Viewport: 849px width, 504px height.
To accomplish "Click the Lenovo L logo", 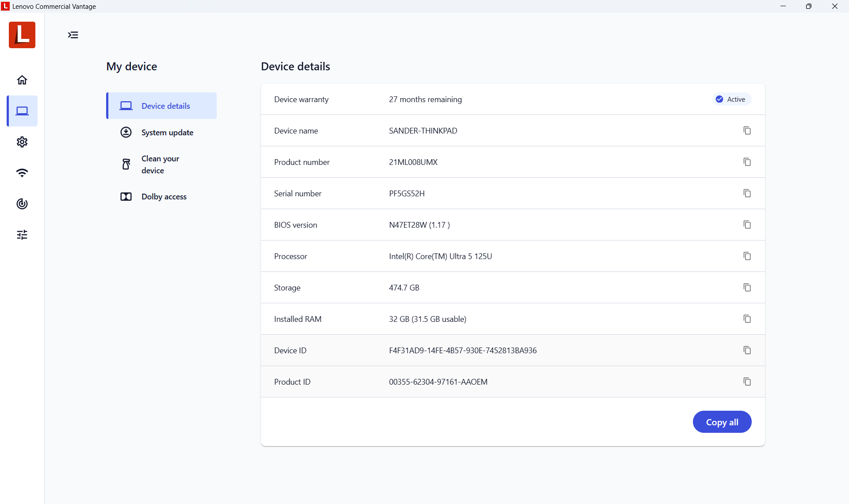I will click(22, 35).
